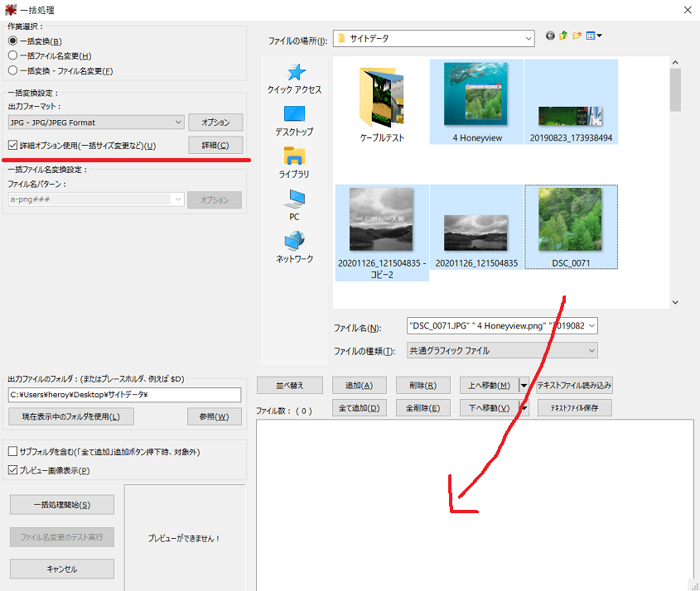Screen dimensions: 700x591
Task: Click output folder path input field
Action: [124, 394]
